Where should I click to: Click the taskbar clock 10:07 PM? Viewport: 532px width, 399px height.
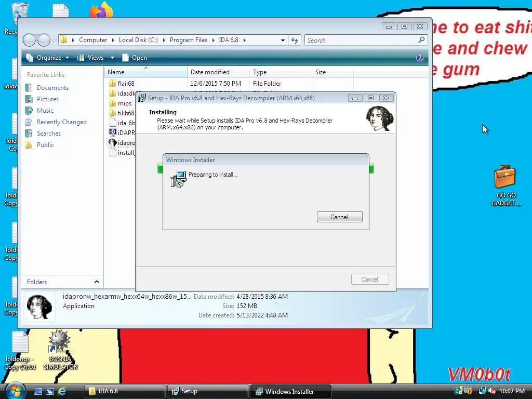(x=512, y=391)
